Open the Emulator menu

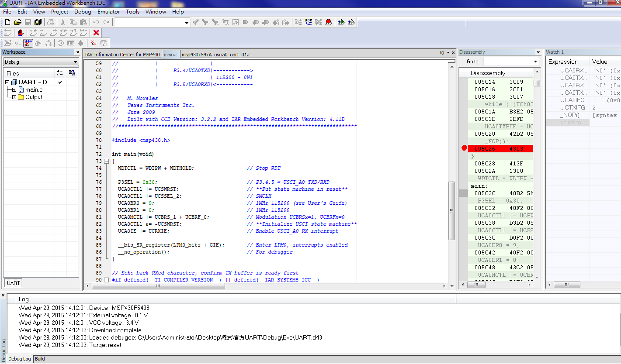tap(108, 11)
